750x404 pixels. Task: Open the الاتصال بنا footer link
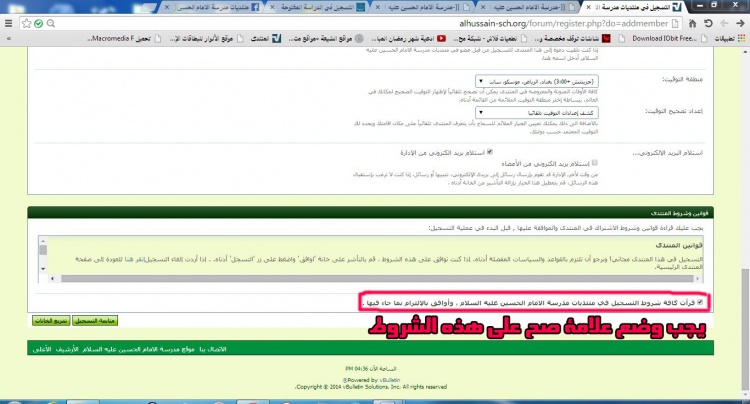212,349
